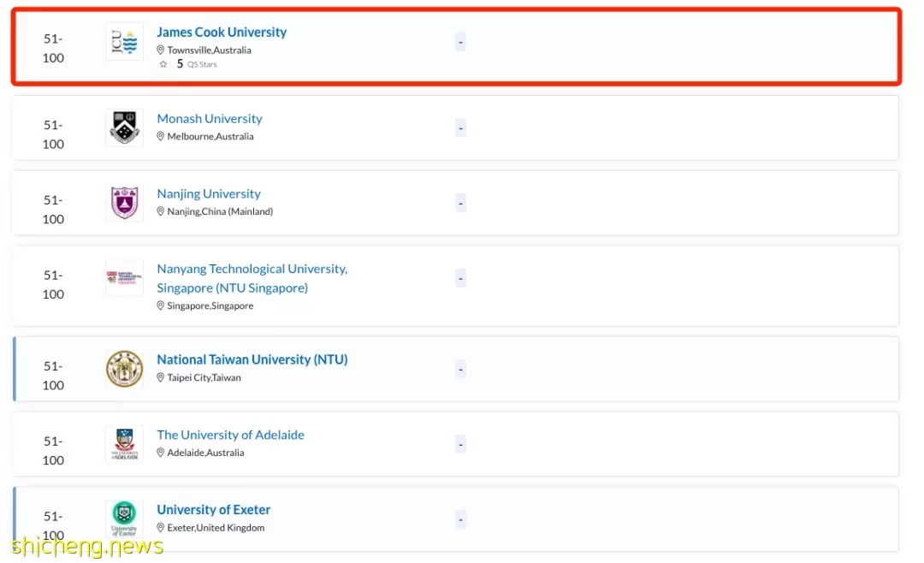This screenshot has height=563, width=924.
Task: Click the Monash University crest logo
Action: point(124,128)
